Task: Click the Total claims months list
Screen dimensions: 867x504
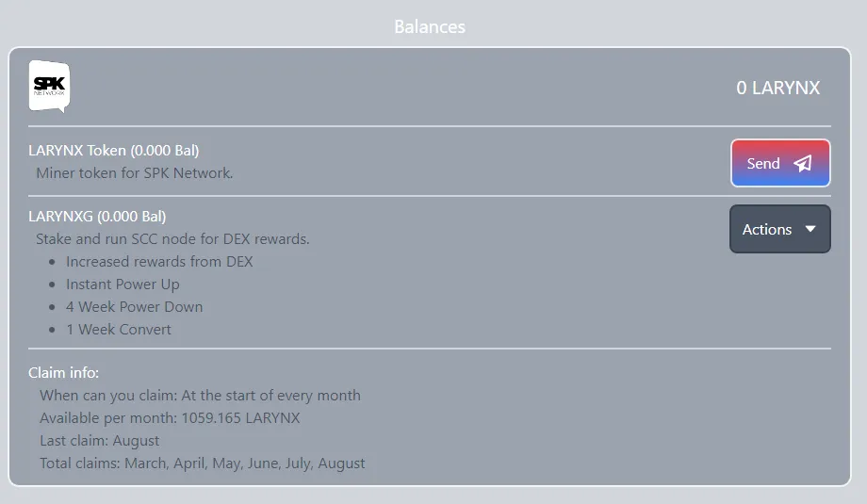Action: 203,463
